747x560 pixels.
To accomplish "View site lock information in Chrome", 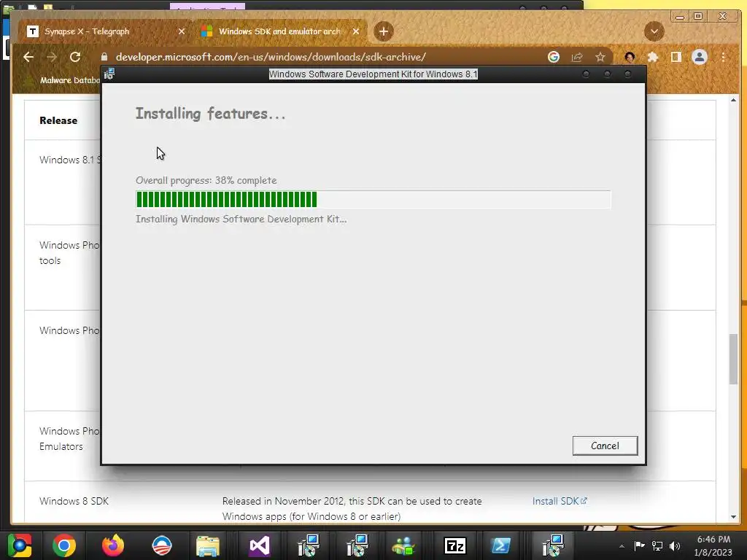I will coord(104,57).
